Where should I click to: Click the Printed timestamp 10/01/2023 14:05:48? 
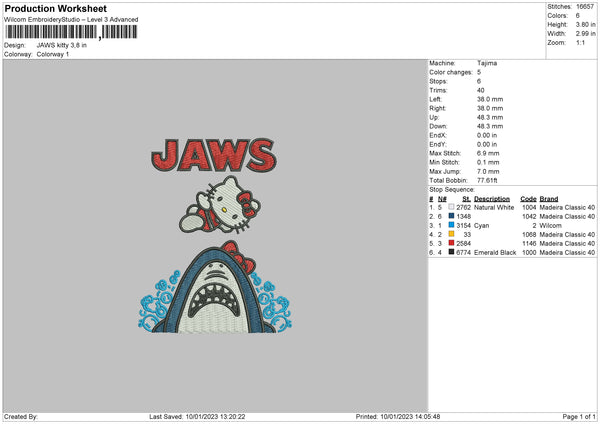click(x=410, y=417)
